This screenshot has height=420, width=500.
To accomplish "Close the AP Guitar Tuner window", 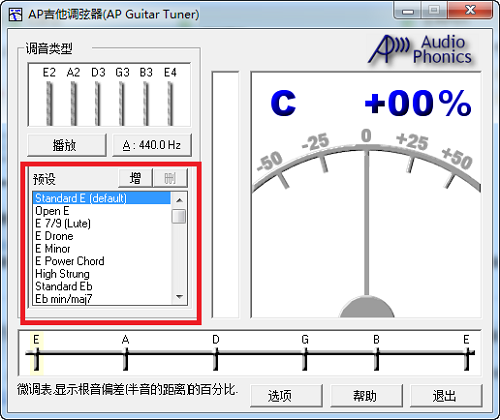I will tap(470, 10).
